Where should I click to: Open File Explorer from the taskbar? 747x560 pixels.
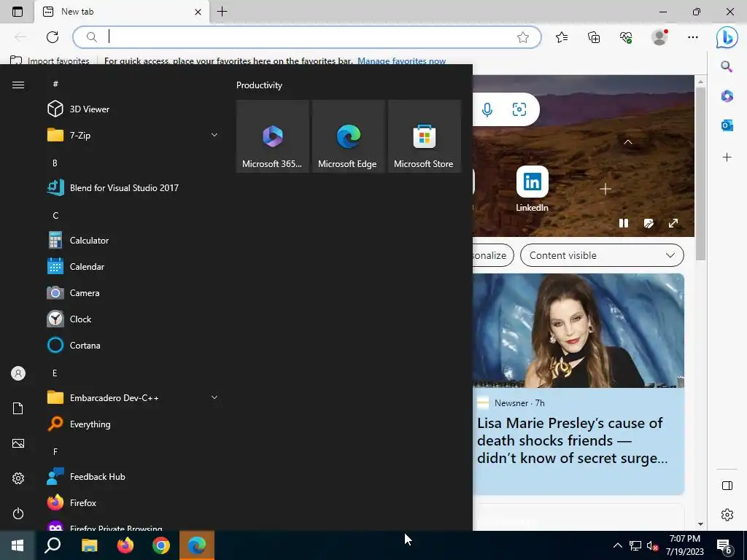89,545
